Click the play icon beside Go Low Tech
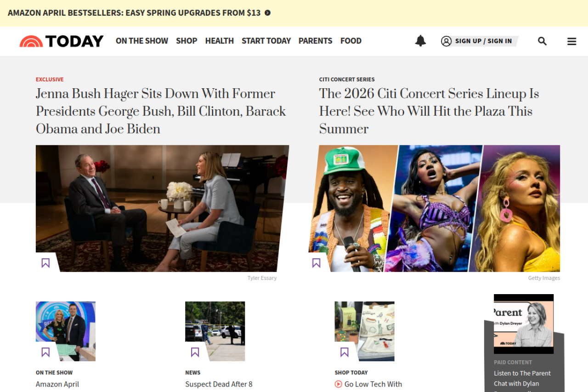 (x=339, y=384)
